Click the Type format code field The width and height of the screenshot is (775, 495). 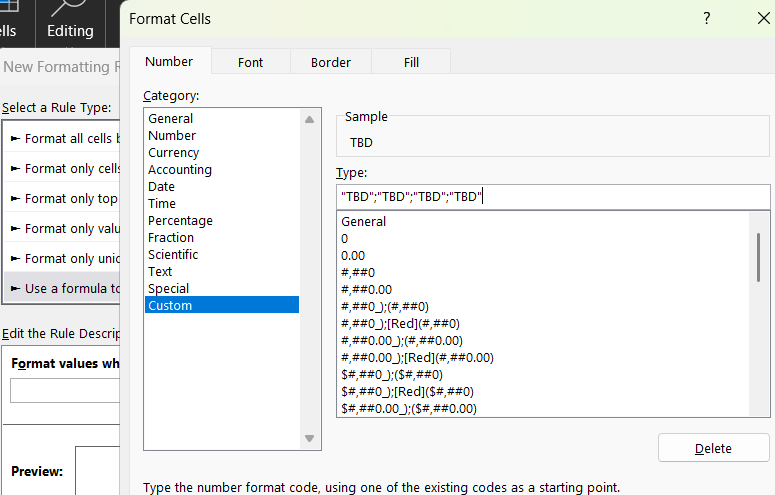click(x=553, y=196)
